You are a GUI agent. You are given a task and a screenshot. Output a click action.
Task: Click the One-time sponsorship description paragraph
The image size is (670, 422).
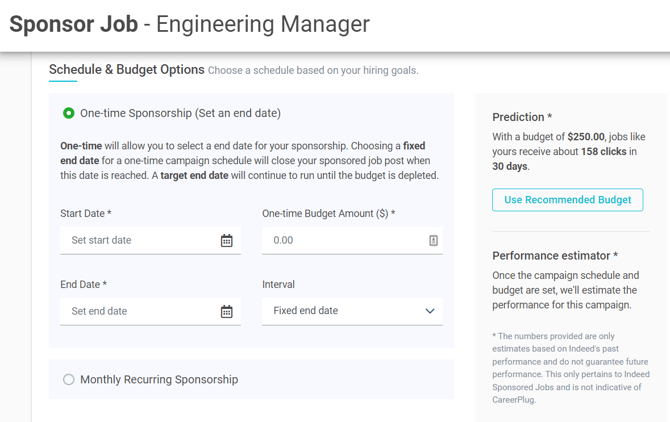point(249,161)
